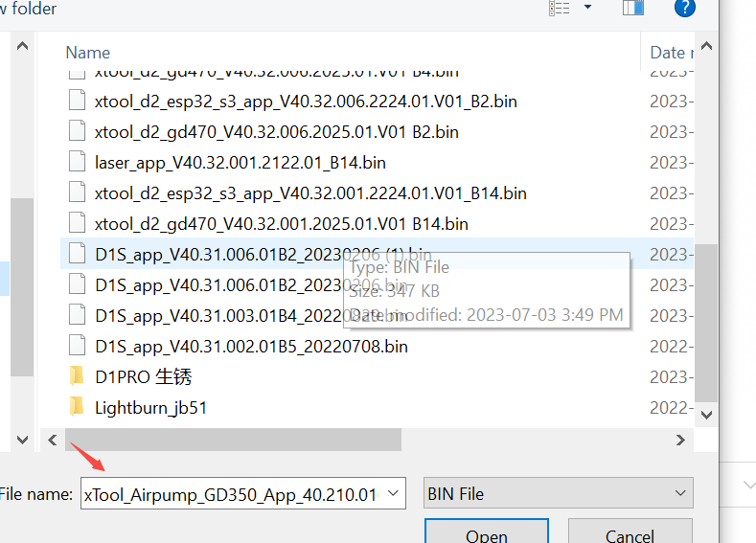Open the D1PRO 生锈 folder

coord(143,377)
